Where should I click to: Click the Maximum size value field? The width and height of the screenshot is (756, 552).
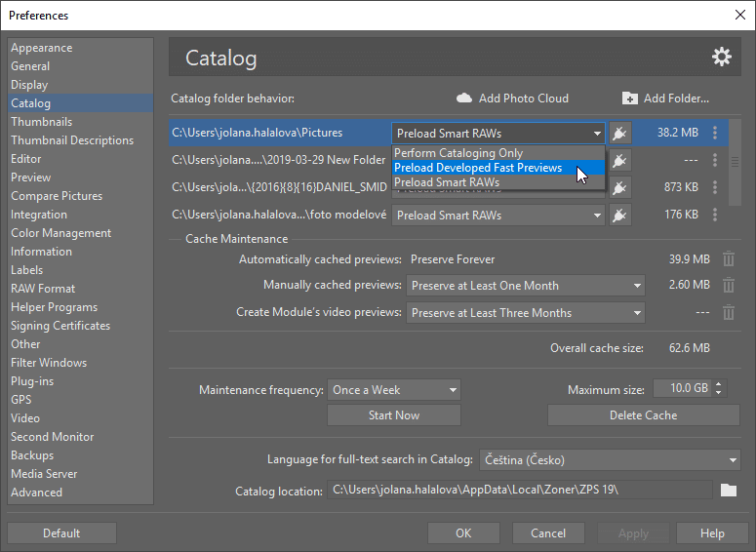[684, 388]
